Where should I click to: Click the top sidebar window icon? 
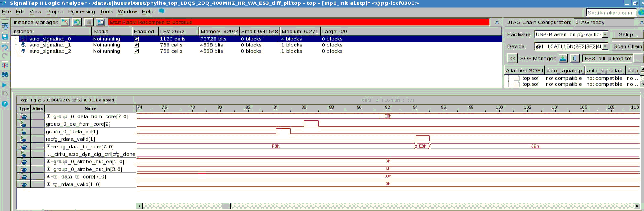pos(5,27)
